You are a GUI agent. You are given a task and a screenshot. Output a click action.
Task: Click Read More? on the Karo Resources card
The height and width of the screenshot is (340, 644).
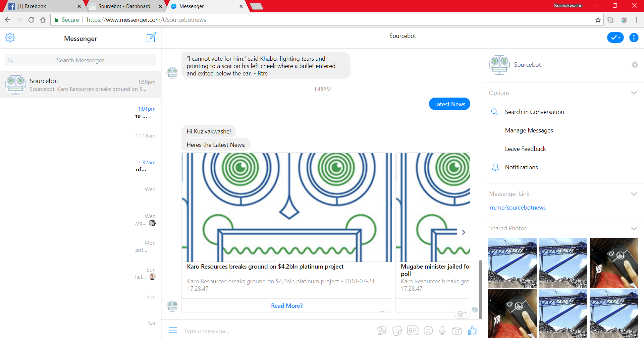(x=287, y=306)
